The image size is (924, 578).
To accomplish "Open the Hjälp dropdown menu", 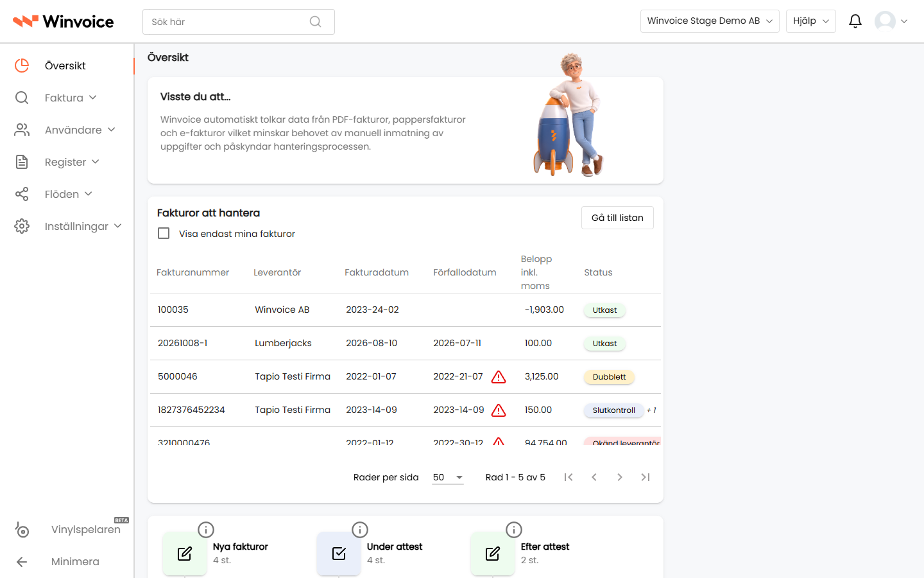I will [811, 21].
